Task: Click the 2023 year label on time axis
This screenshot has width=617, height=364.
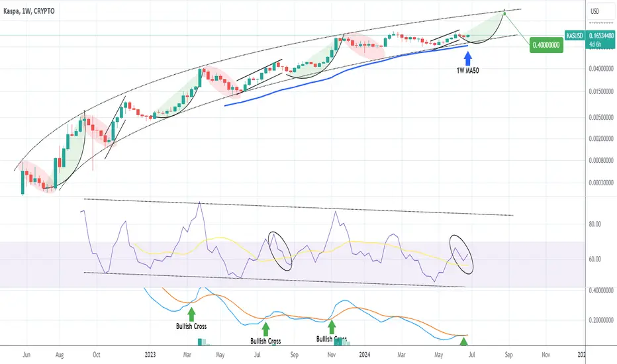Action: tap(150, 355)
